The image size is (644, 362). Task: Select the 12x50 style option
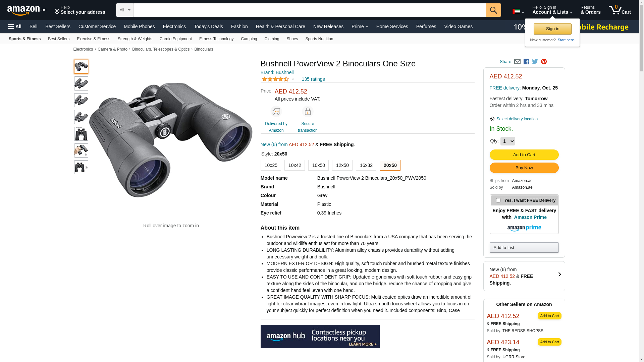click(342, 165)
